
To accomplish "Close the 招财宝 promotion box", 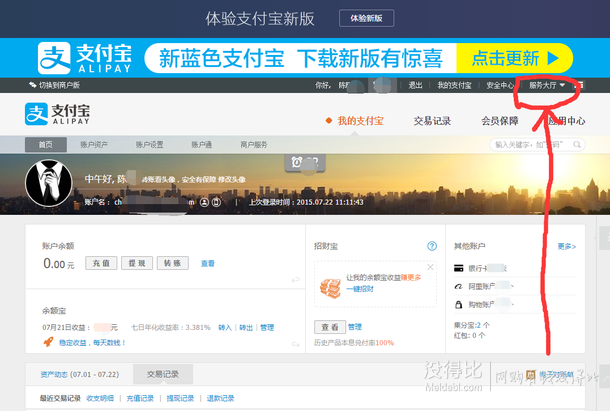I will pyautogui.click(x=430, y=267).
